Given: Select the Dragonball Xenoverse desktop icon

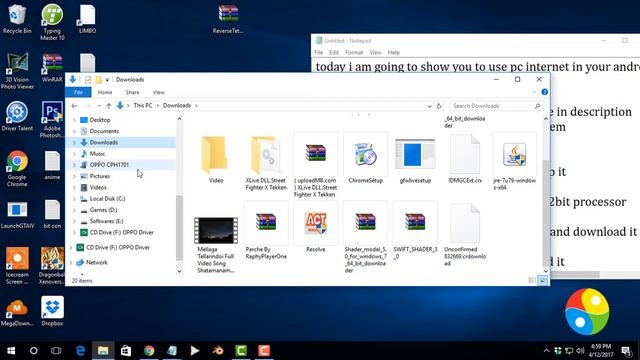Looking at the screenshot, I should [52, 266].
